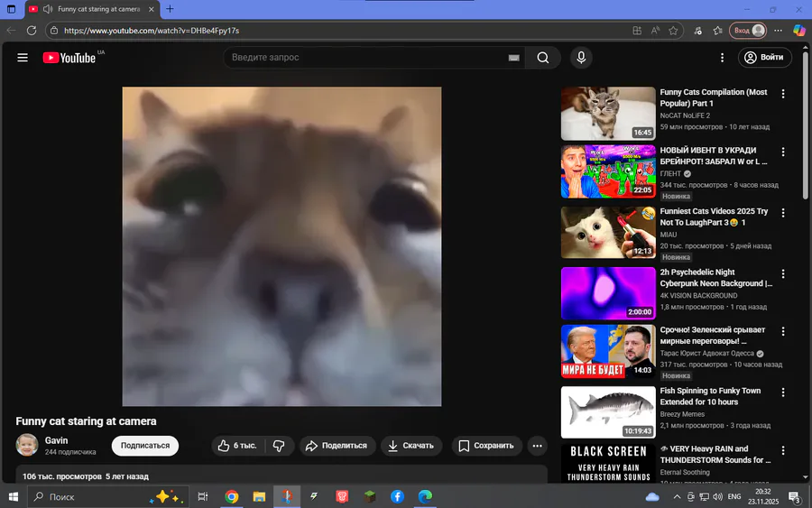Open browser Вход profile button

(748, 31)
